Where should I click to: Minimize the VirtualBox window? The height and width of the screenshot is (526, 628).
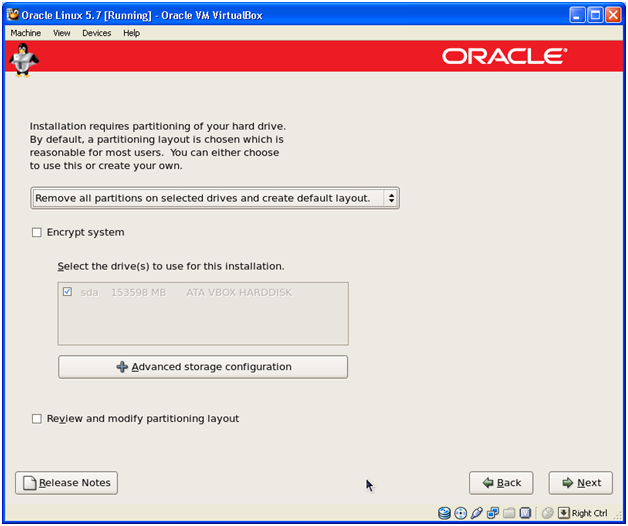(x=577, y=15)
